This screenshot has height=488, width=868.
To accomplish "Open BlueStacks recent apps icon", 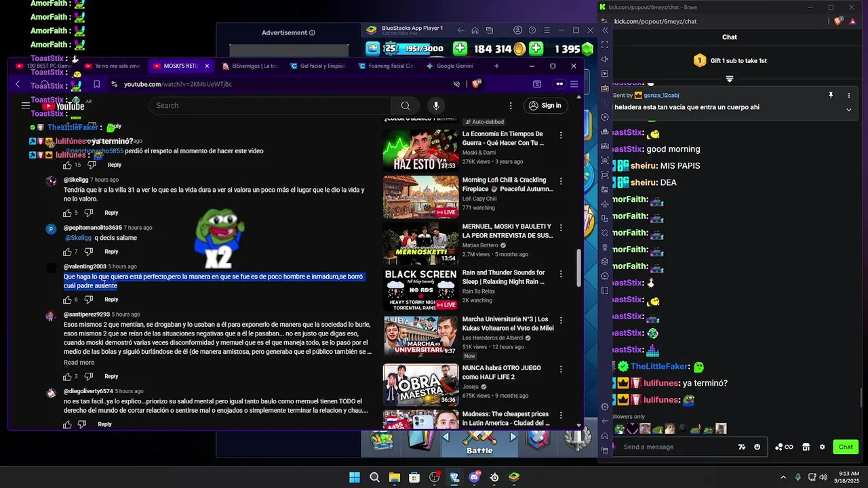I will click(x=488, y=30).
